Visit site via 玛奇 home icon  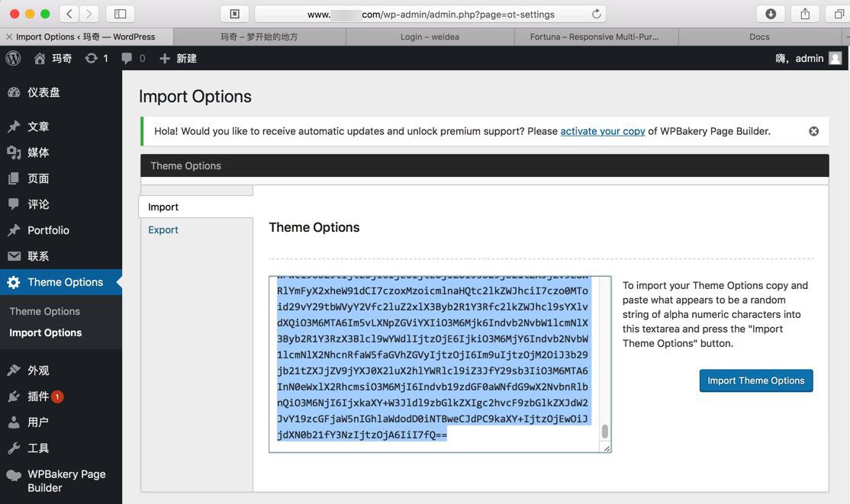pyautogui.click(x=40, y=59)
